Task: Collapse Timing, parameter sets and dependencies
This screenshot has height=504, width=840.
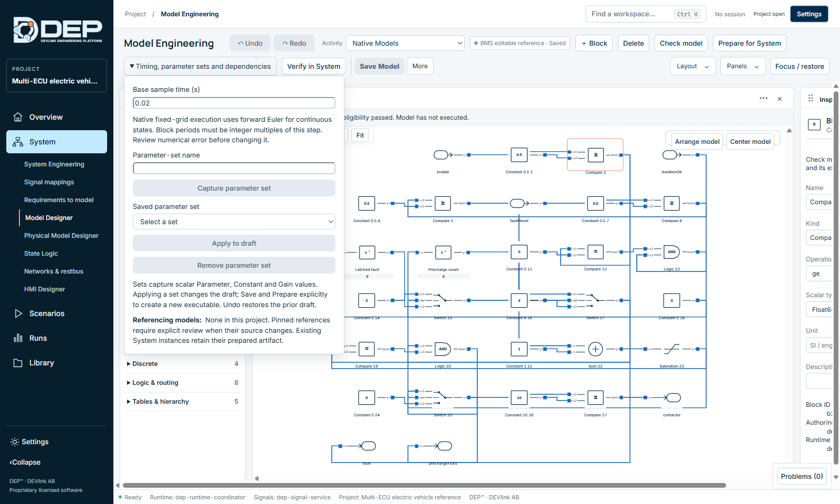Action: coord(200,66)
